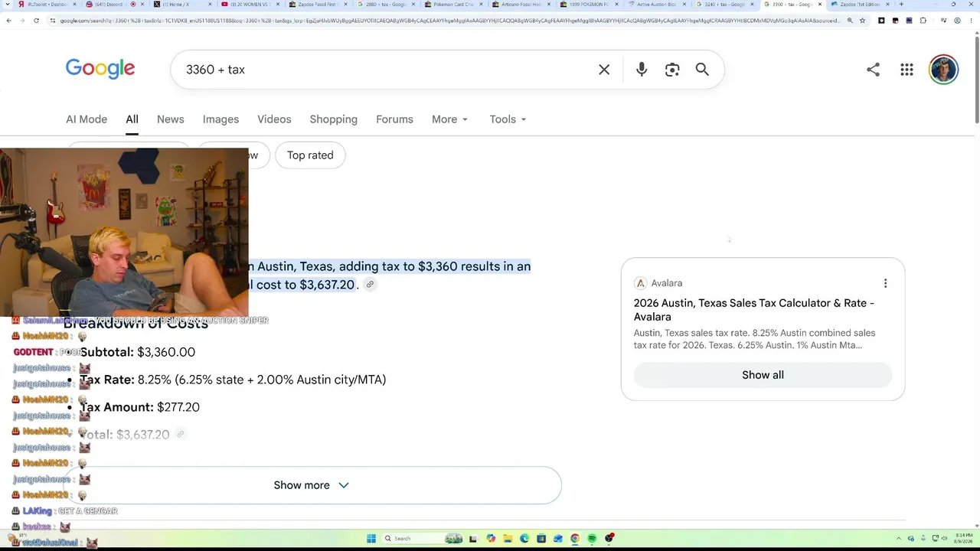Go forward with the browser forward arrow

[x=22, y=21]
